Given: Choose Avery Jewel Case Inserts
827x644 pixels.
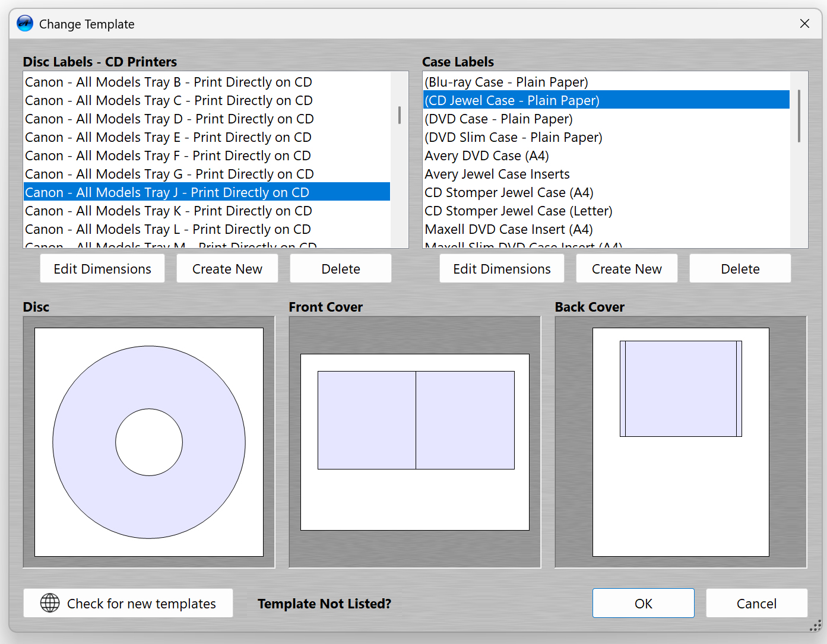Looking at the screenshot, I should pos(497,174).
